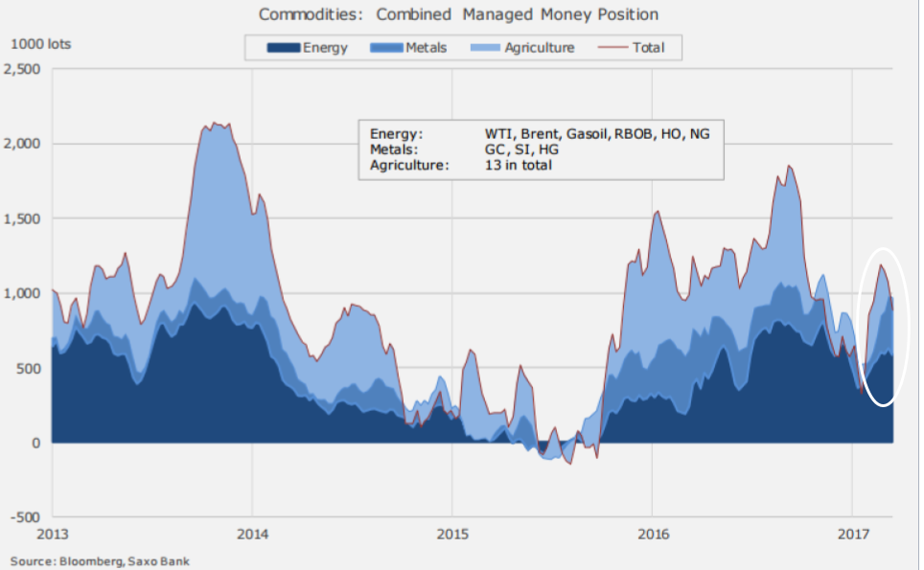Viewport: 924px width, 570px height.
Task: Toggle the Energy series legend label
Action: coord(325,47)
